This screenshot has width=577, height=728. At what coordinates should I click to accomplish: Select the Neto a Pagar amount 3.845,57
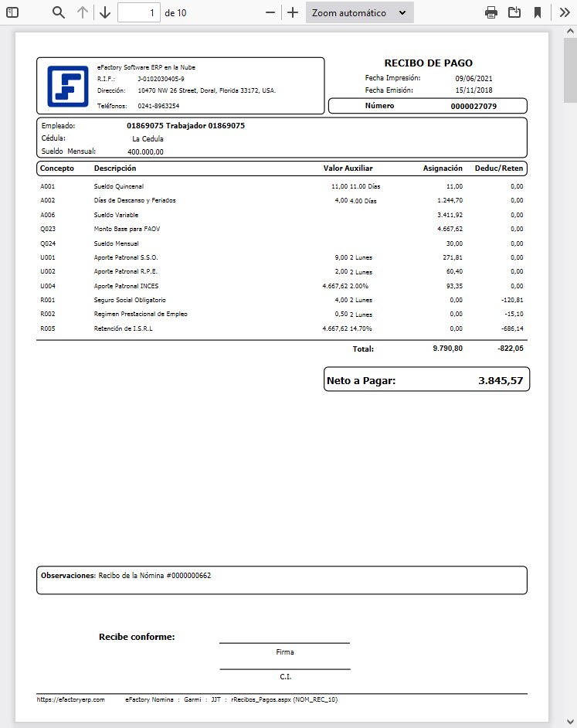501,381
